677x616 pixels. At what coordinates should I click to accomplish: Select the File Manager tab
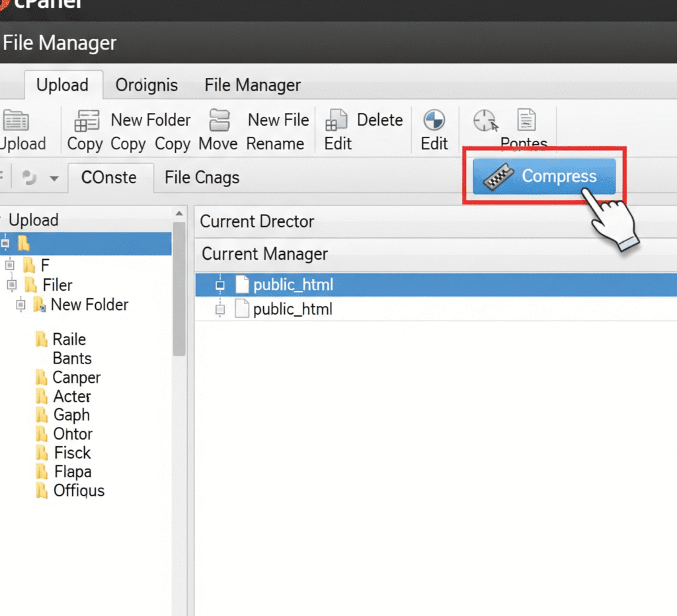pos(253,85)
